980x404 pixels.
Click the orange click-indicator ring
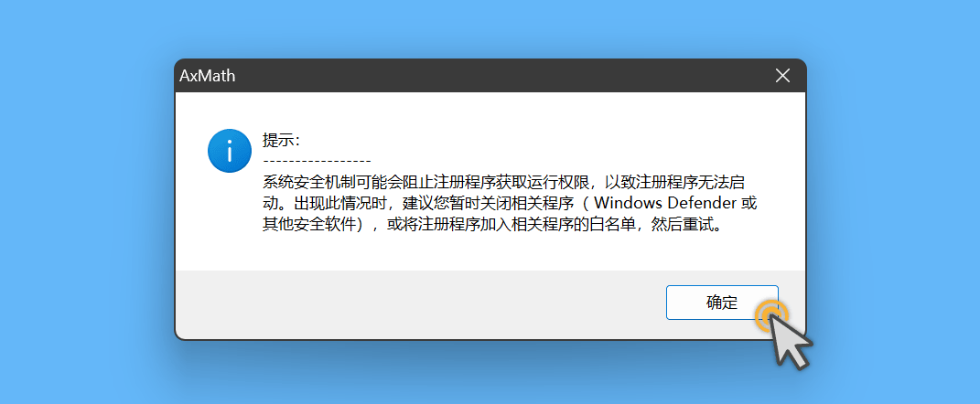770,314
